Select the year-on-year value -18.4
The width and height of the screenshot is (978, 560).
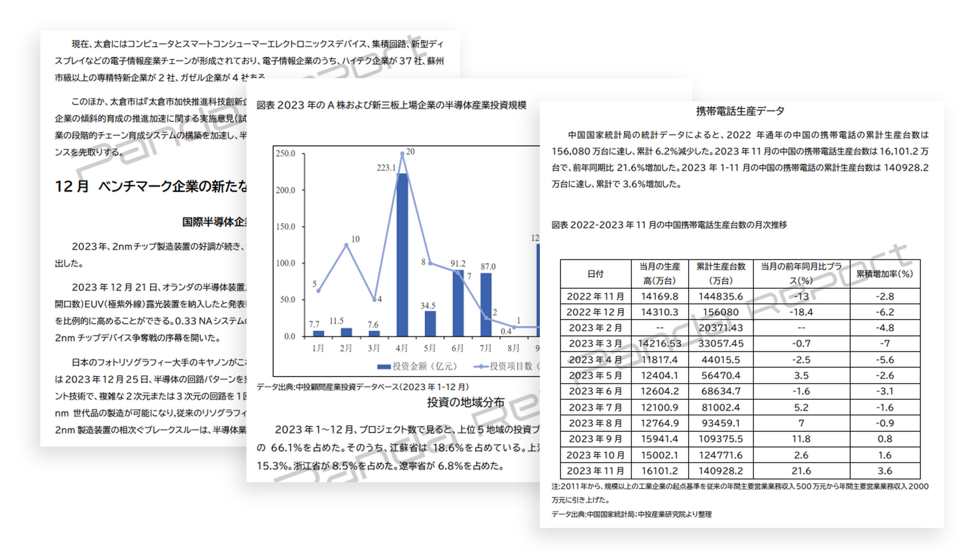coord(801,312)
